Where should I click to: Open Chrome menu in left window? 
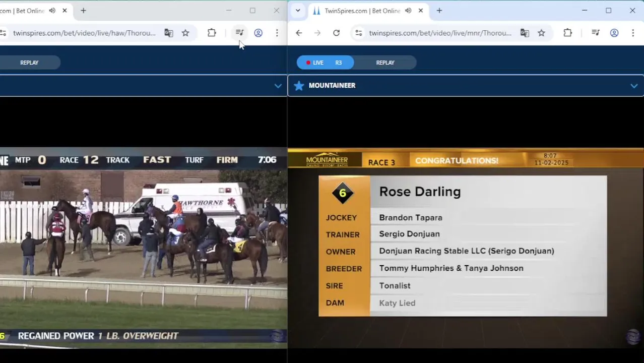tap(277, 33)
